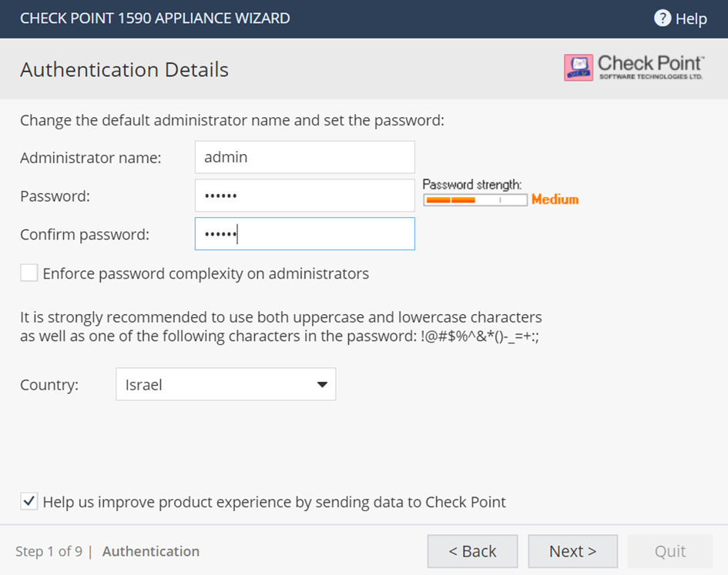
Task: Open the Help link text
Action: [x=691, y=19]
